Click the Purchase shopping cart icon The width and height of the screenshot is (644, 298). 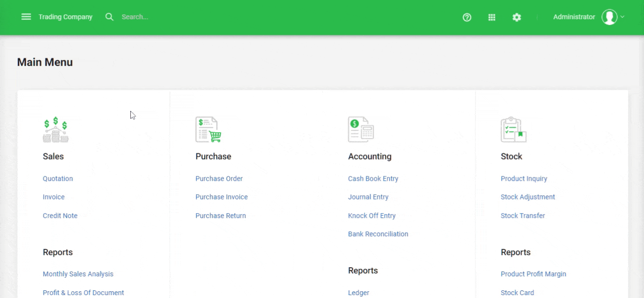pyautogui.click(x=208, y=129)
